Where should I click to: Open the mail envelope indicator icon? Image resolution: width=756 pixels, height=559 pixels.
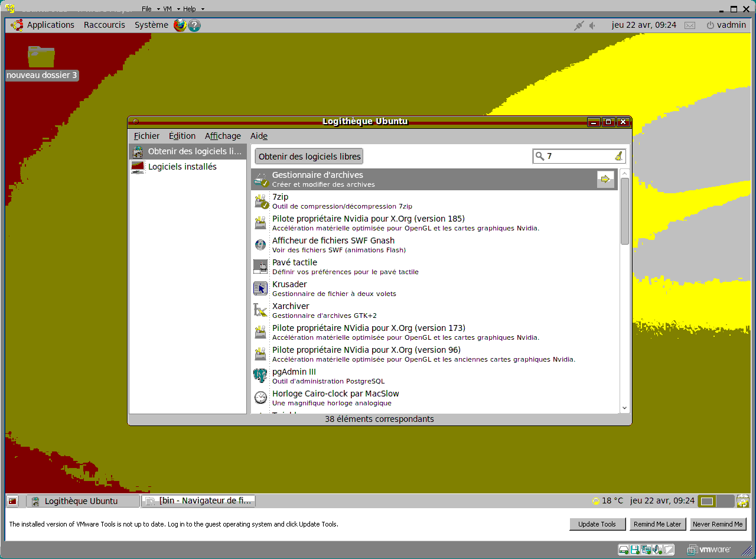tap(690, 25)
